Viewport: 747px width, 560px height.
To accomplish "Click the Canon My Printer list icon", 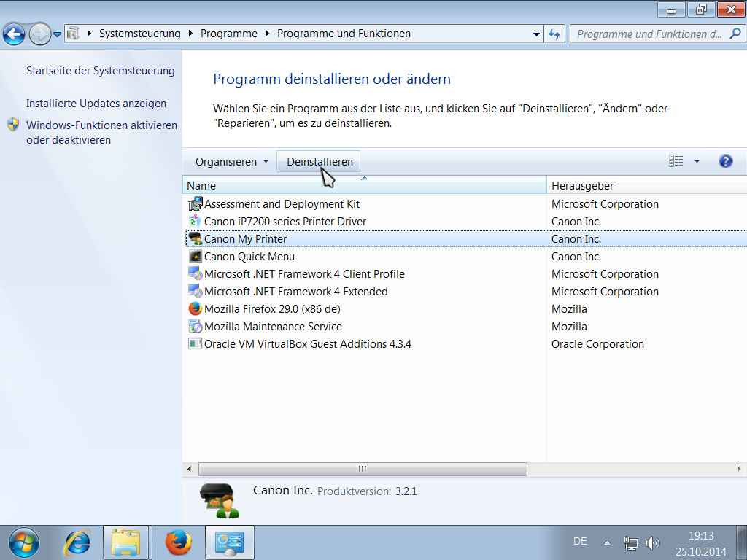I will [196, 238].
